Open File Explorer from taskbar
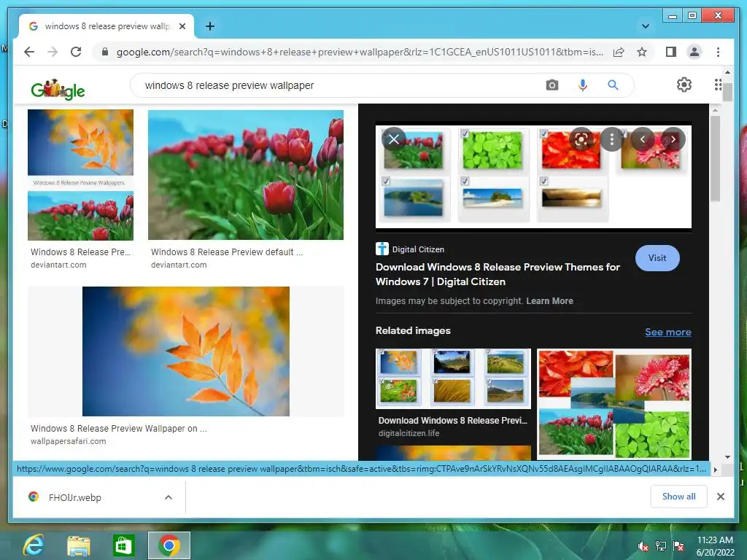Viewport: 747px width, 560px height. (79, 545)
